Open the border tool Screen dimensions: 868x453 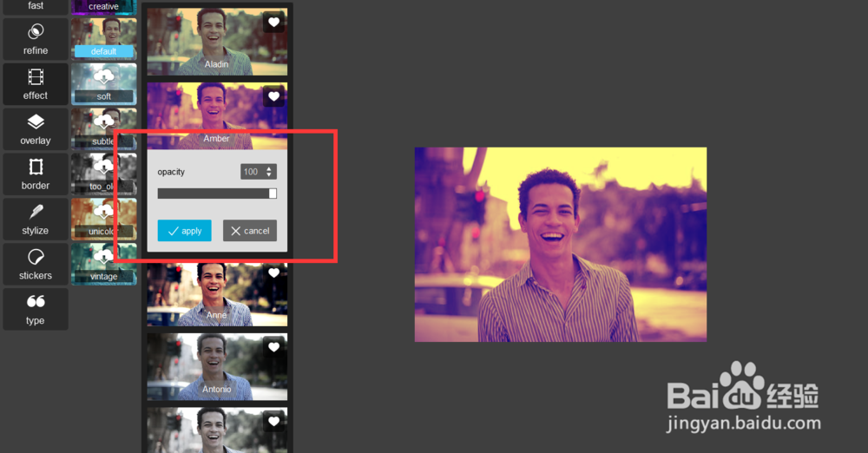[36, 174]
